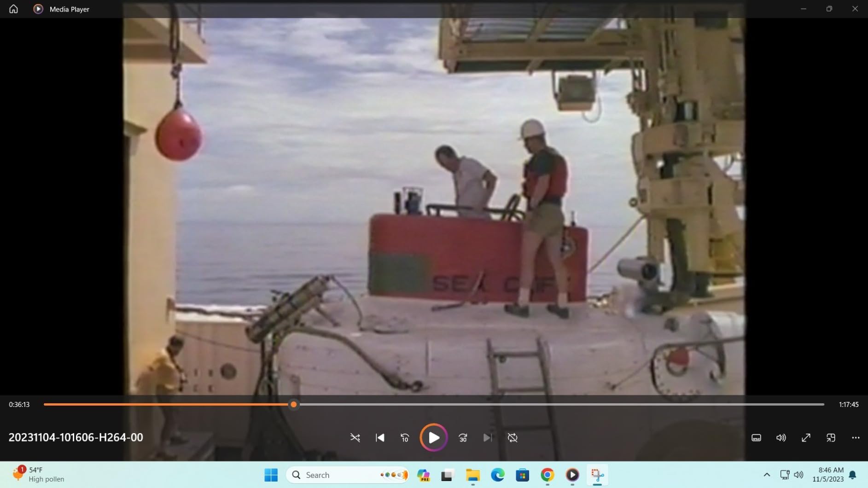This screenshot has width=868, height=488.
Task: Click the seek bar position handle
Action: pos(293,404)
